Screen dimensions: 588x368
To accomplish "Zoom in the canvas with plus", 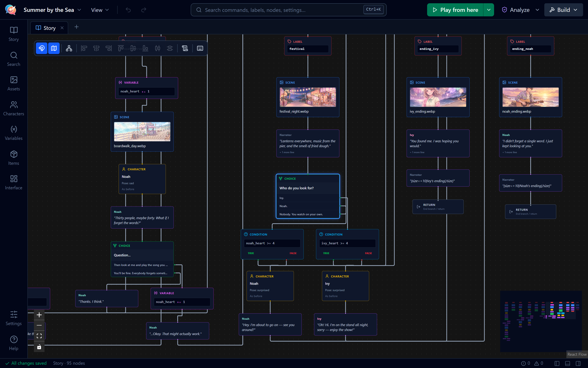I will [39, 315].
